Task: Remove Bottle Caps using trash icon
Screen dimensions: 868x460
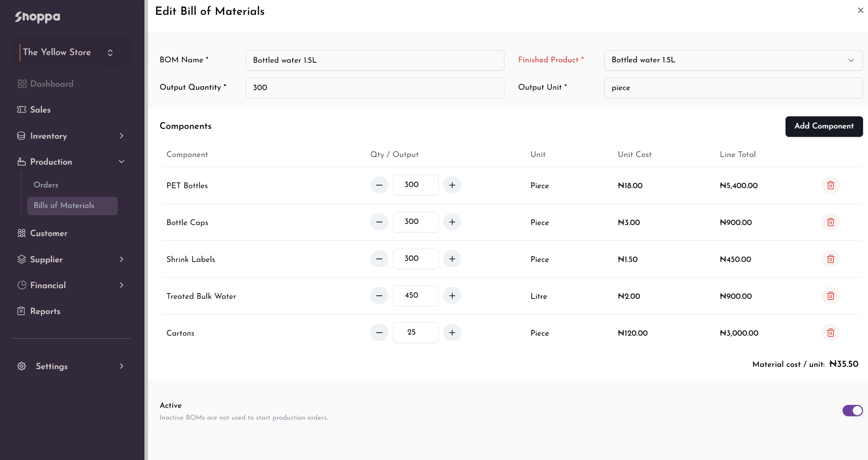Action: pyautogui.click(x=830, y=222)
